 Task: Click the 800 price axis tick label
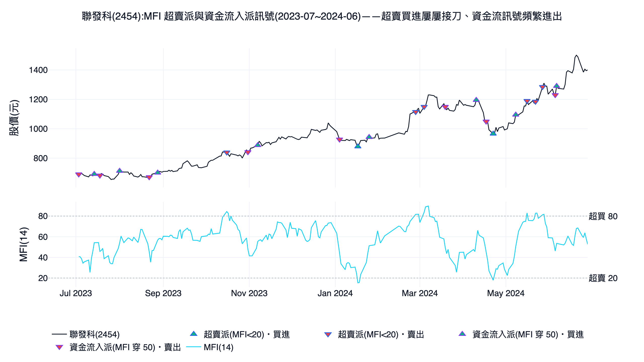[41, 158]
